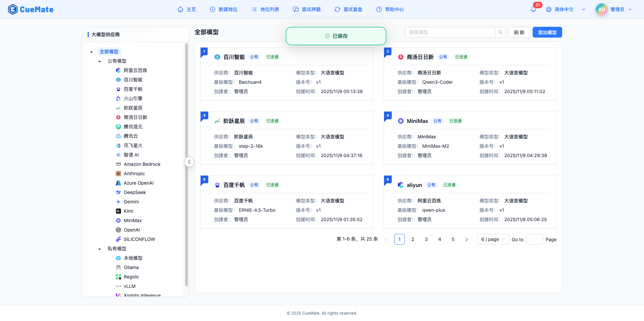Click the search magnifier in 搜索模型 box
Screen dimensions: 644x321
click(500, 32)
